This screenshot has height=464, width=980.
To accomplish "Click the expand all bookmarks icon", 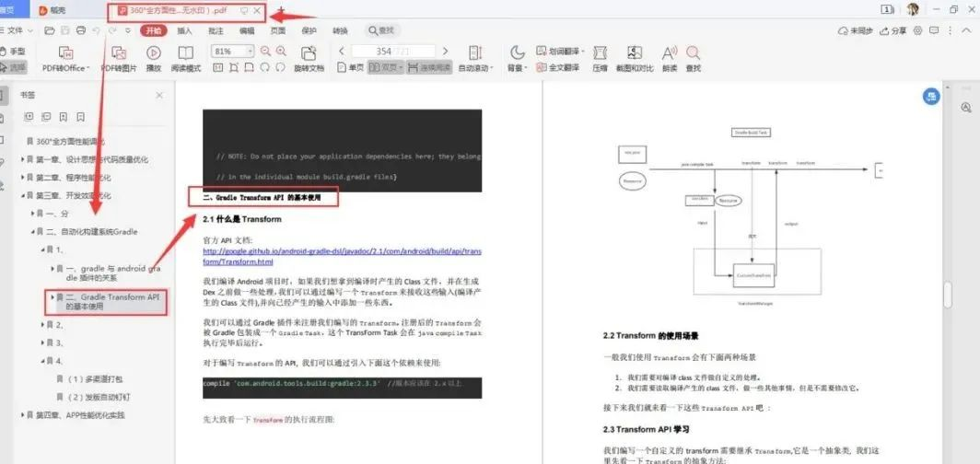I will click(x=29, y=117).
